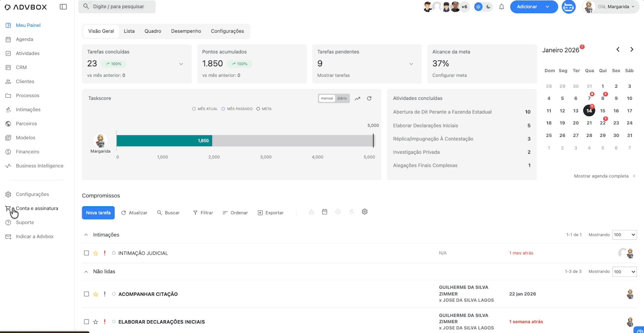This screenshot has width=644, height=333.
Task: Select the Acompanhar Citação task checkbox
Action: (87, 294)
